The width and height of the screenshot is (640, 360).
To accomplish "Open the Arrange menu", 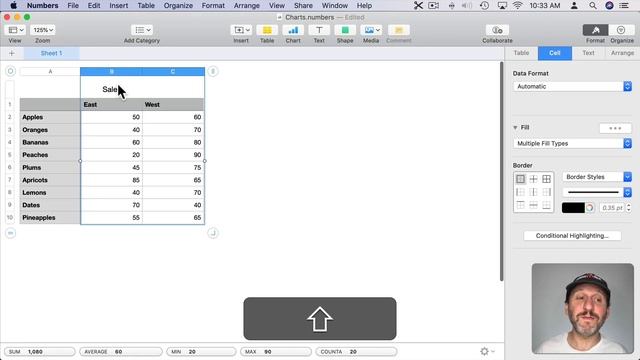I will click(x=247, y=6).
